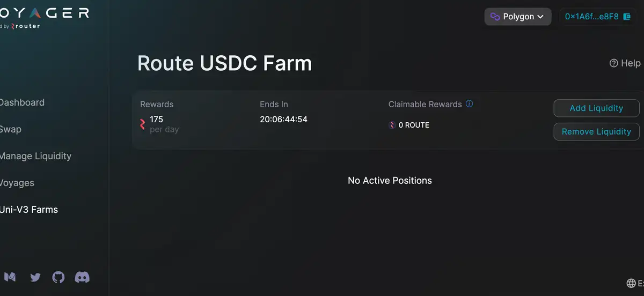Open the Swap page from sidebar
The image size is (644, 296).
pyautogui.click(x=11, y=129)
